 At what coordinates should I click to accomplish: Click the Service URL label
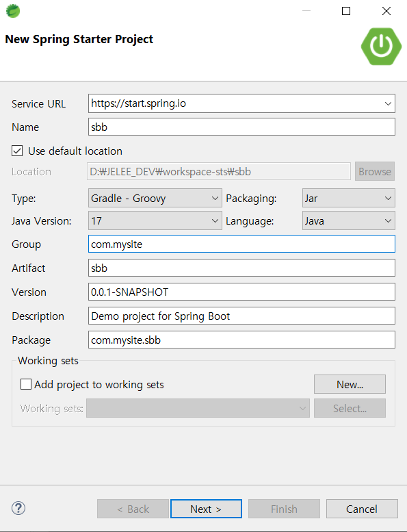click(38, 104)
